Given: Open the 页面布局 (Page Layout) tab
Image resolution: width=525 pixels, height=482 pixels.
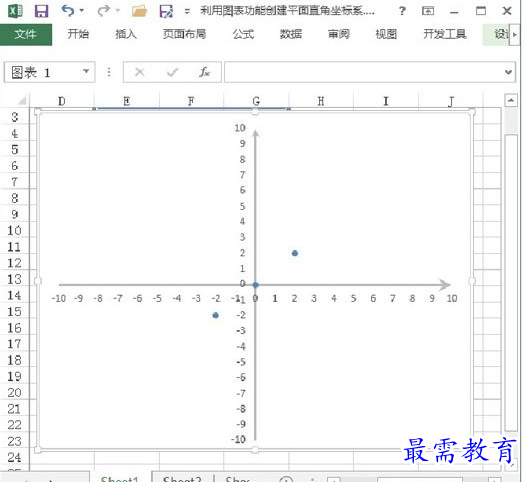Looking at the screenshot, I should pos(184,34).
